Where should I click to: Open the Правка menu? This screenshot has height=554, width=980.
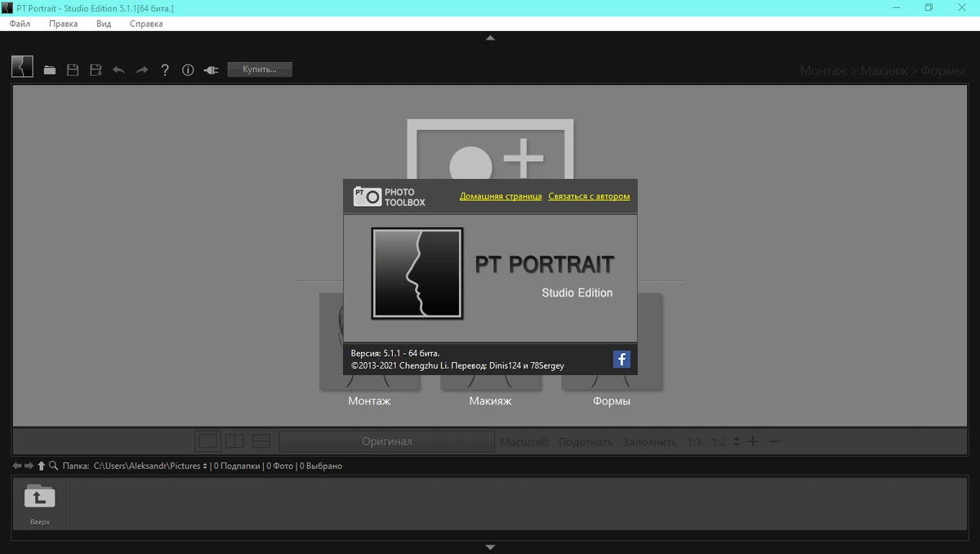[x=63, y=24]
